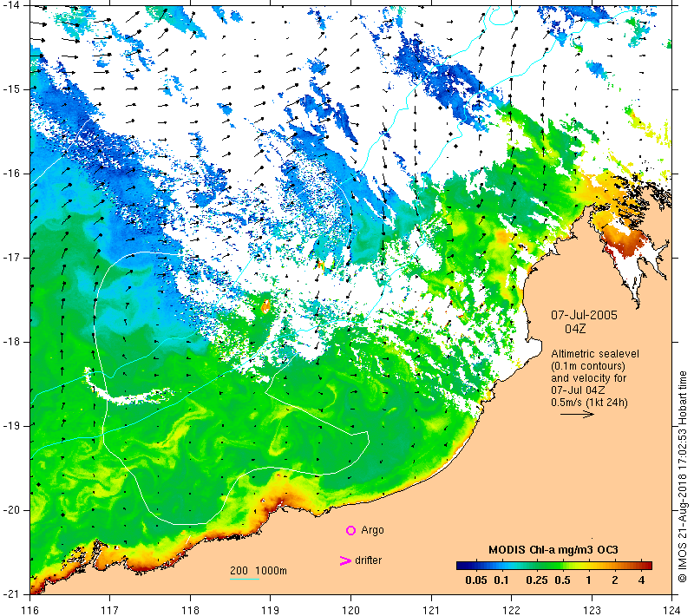Click the latitude label -19
The image size is (694, 616).
coord(10,426)
